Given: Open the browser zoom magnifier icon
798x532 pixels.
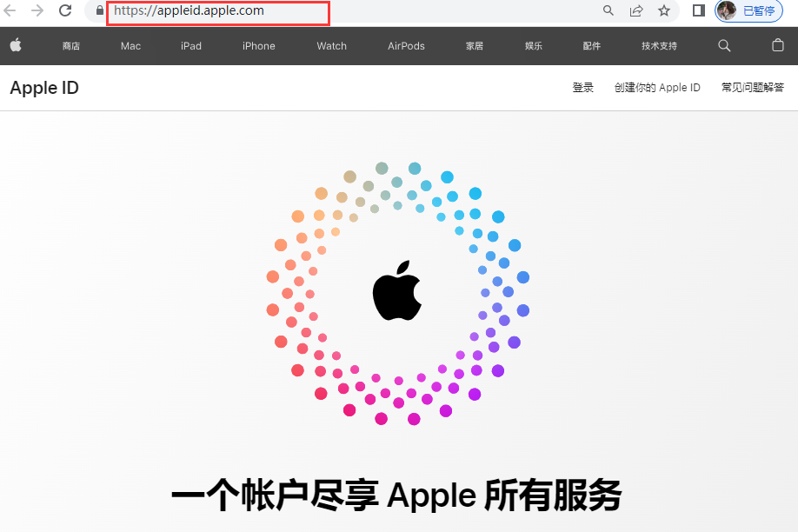Looking at the screenshot, I should (x=608, y=10).
